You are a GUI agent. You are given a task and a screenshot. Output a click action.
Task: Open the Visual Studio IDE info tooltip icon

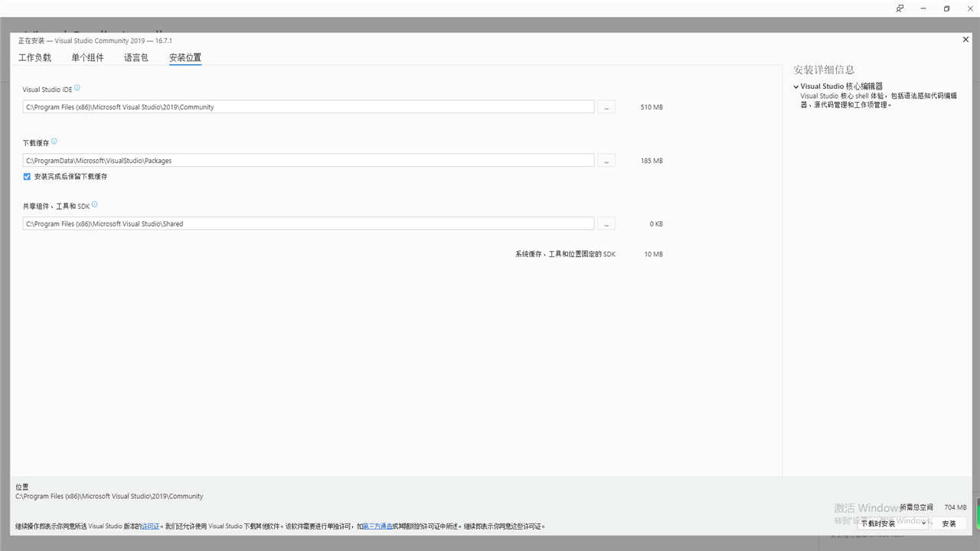pyautogui.click(x=77, y=87)
